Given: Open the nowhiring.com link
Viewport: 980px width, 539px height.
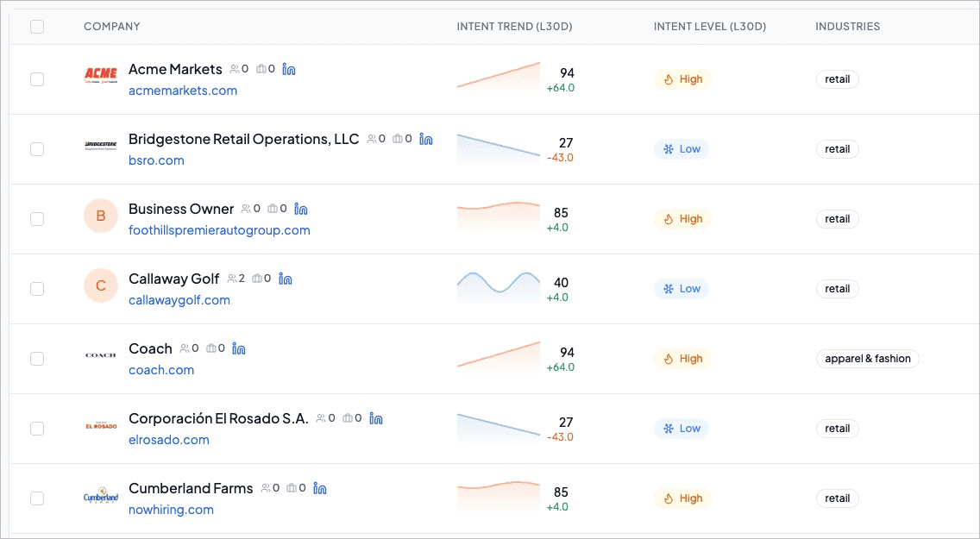Looking at the screenshot, I should [x=172, y=511].
